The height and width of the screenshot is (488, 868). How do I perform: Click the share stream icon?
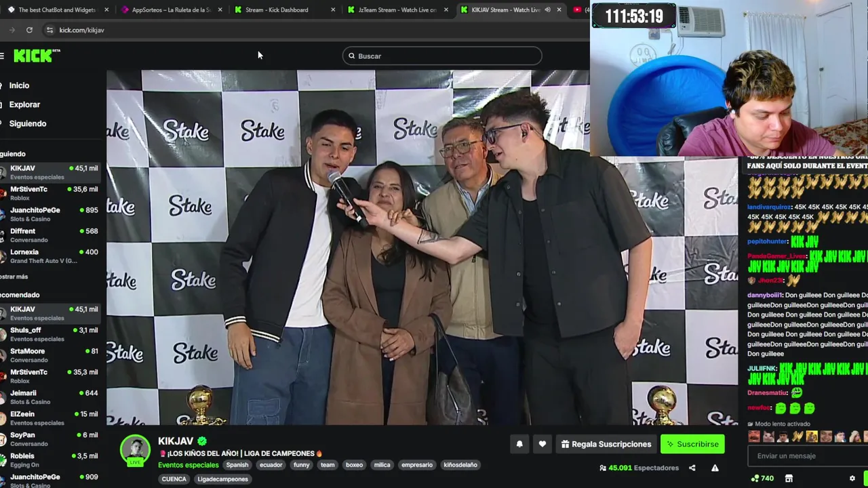pos(692,468)
